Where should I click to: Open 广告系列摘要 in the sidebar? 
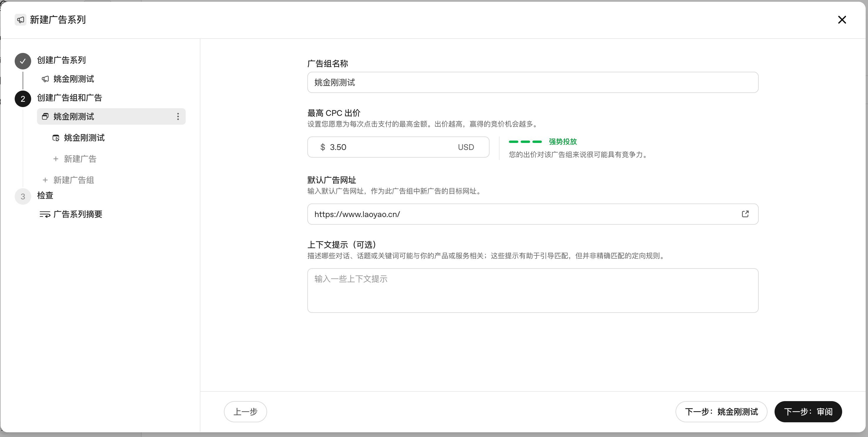(x=71, y=214)
